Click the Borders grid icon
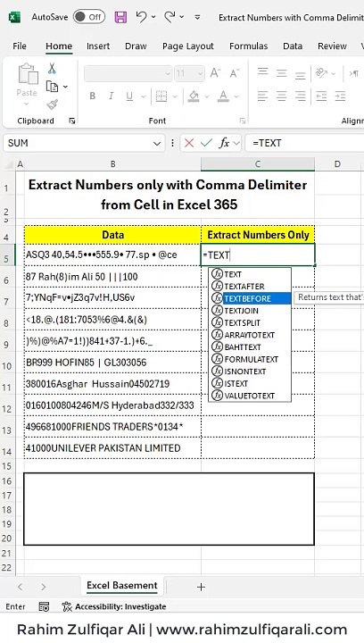The image size is (364, 643). click(161, 96)
